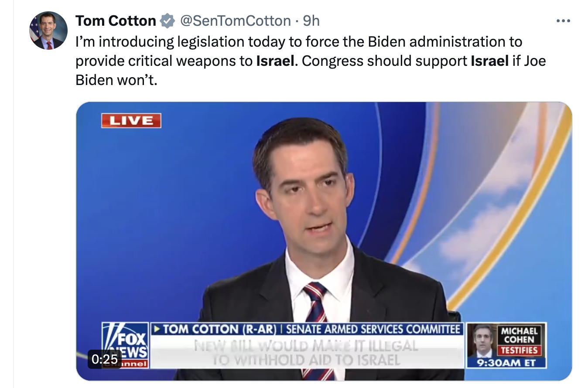Open the three-dot more options menu
The height and width of the screenshot is (388, 588).
[x=563, y=20]
